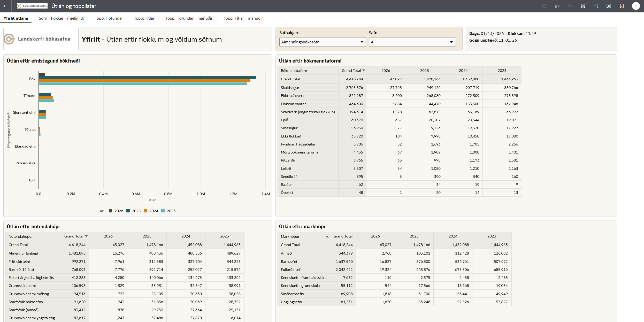644x322 pixels.
Task: Click the 2024 orange legend swatch
Action: [x=145, y=211]
